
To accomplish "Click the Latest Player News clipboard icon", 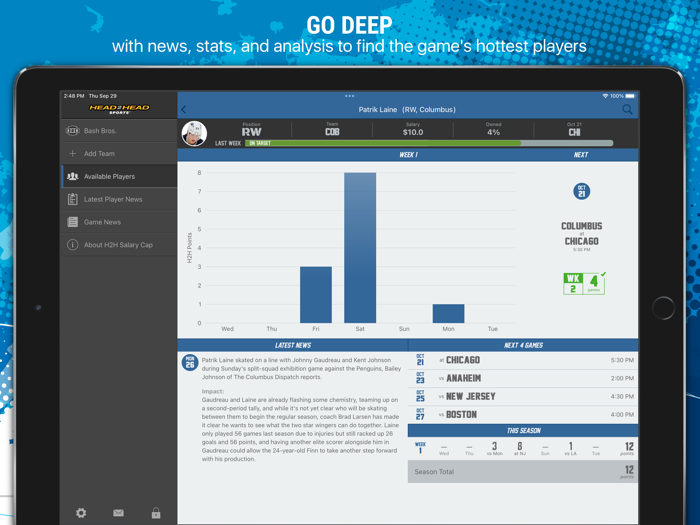I will tap(72, 199).
